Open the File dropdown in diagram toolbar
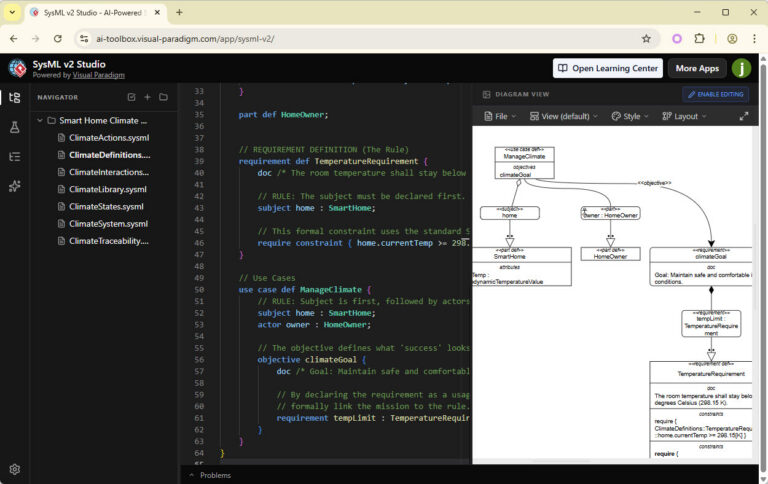 500,116
